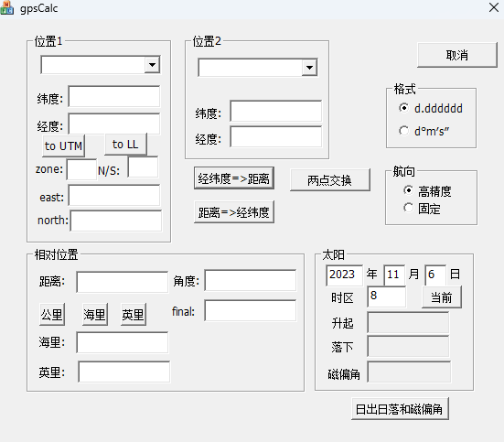The height and width of the screenshot is (442, 504).
Task: Click the 海里 unit button
Action: click(x=95, y=314)
